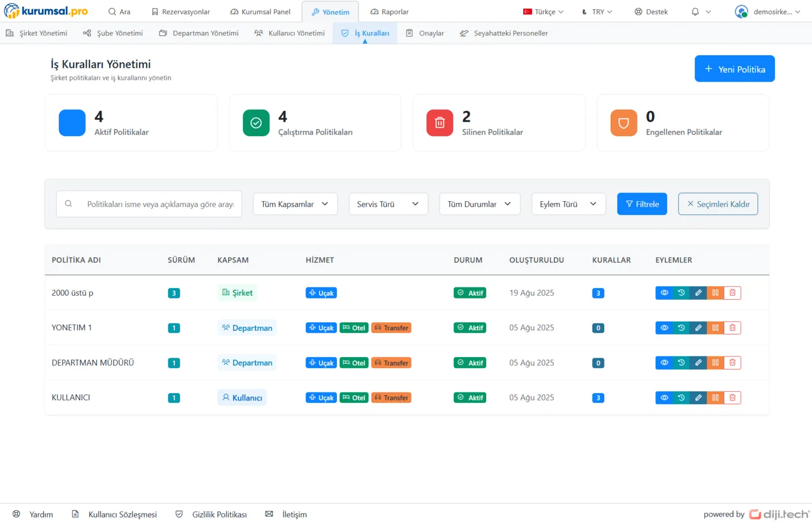Viewport: 812px width, 524px height.
Task: Pause the KULLANICI policy
Action: (715, 398)
